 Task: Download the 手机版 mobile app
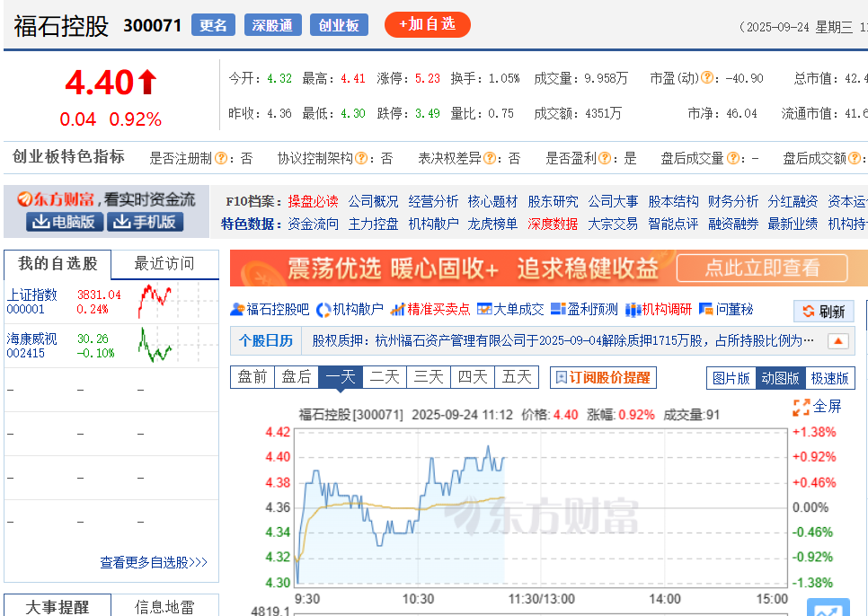click(x=145, y=222)
